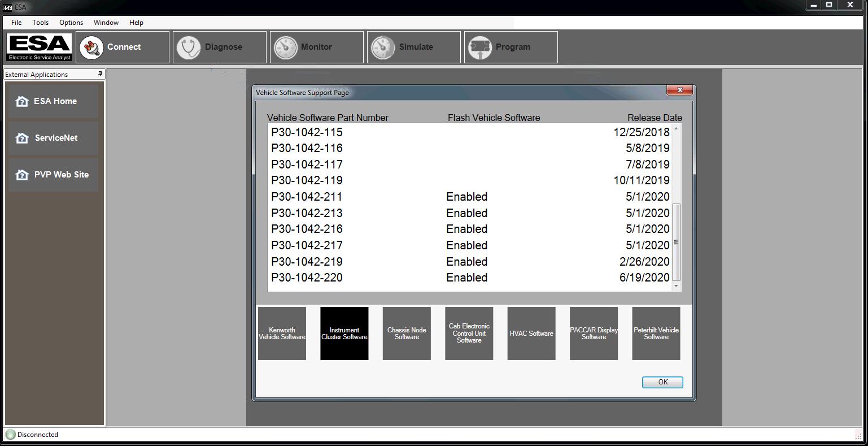The image size is (868, 446).
Task: Open ServiceNet from sidebar
Action: [x=53, y=138]
